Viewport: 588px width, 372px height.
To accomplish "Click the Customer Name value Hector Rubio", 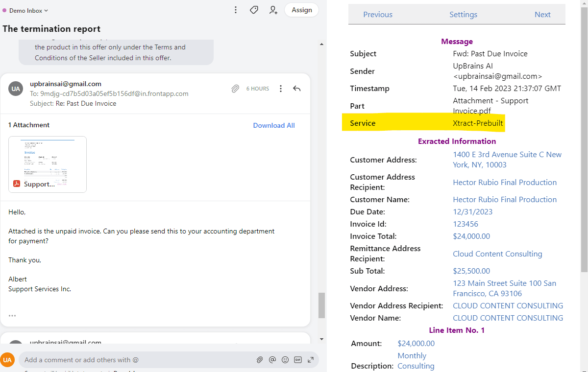I will (x=505, y=200).
